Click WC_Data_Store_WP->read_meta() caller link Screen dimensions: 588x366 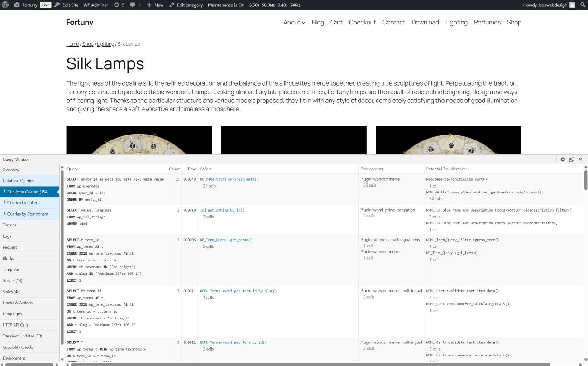pos(229,179)
